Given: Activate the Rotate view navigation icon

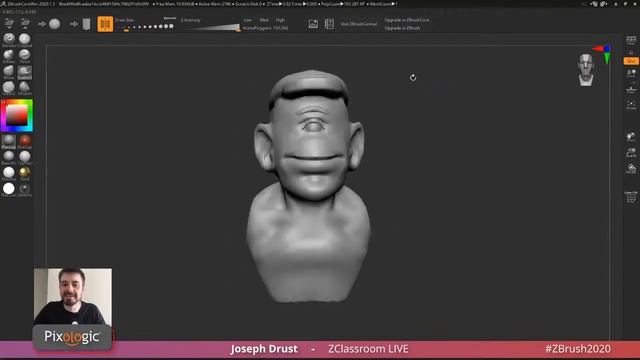Looking at the screenshot, I should click(x=631, y=169).
